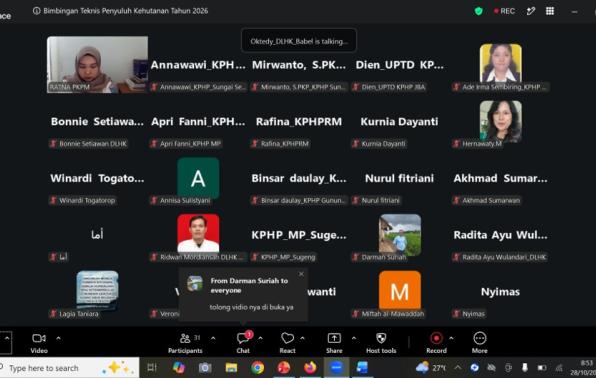Expand the Share options arrow
The height and width of the screenshot is (378, 596).
(x=354, y=338)
